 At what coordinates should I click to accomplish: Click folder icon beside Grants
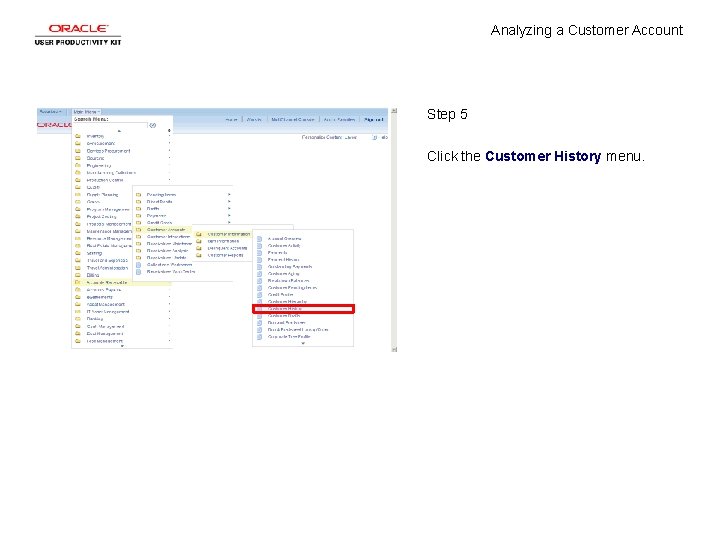click(x=78, y=202)
